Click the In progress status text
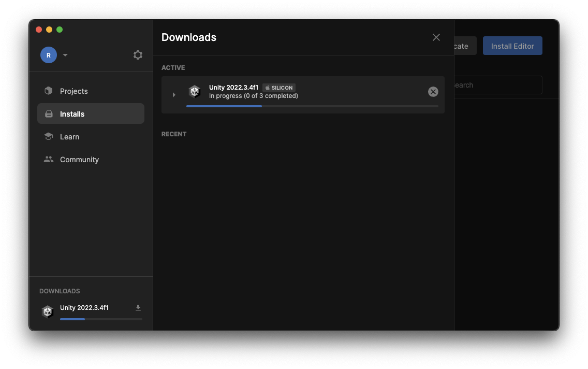Screen dimensions: 588x369 click(x=254, y=96)
